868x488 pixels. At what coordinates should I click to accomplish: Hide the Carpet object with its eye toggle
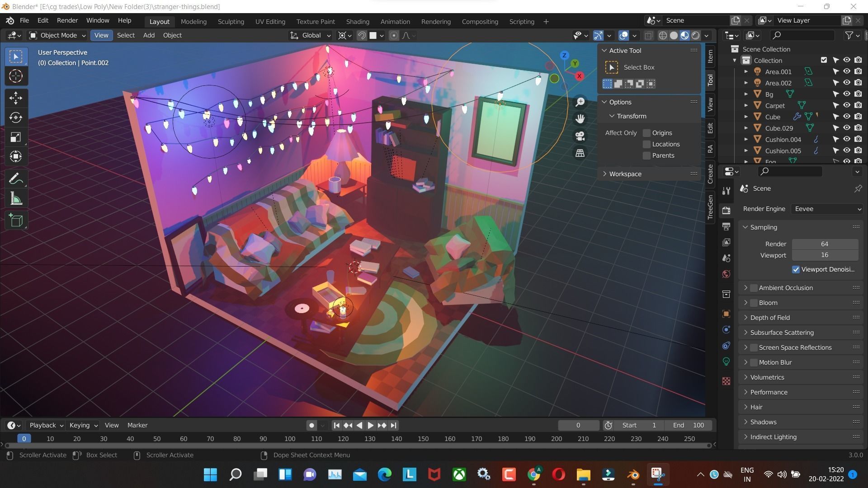[x=846, y=105]
